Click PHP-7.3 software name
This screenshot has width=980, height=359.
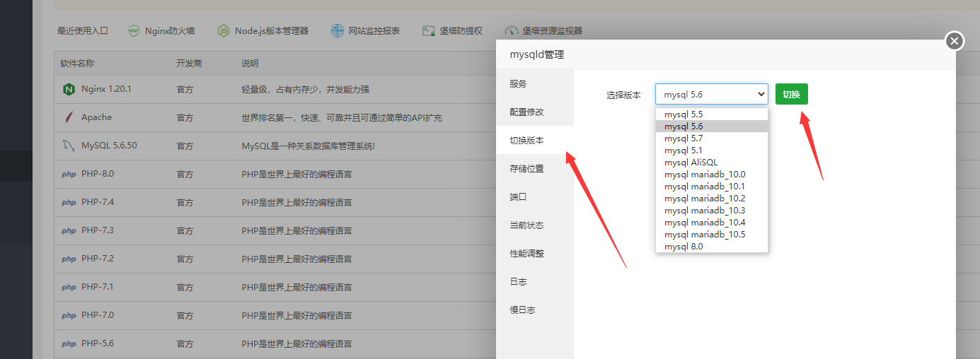click(x=98, y=230)
